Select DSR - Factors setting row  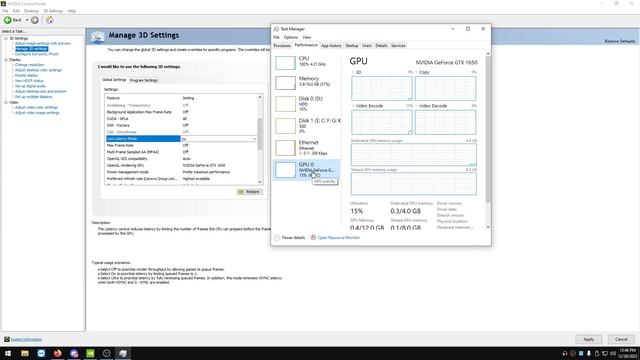coord(181,125)
